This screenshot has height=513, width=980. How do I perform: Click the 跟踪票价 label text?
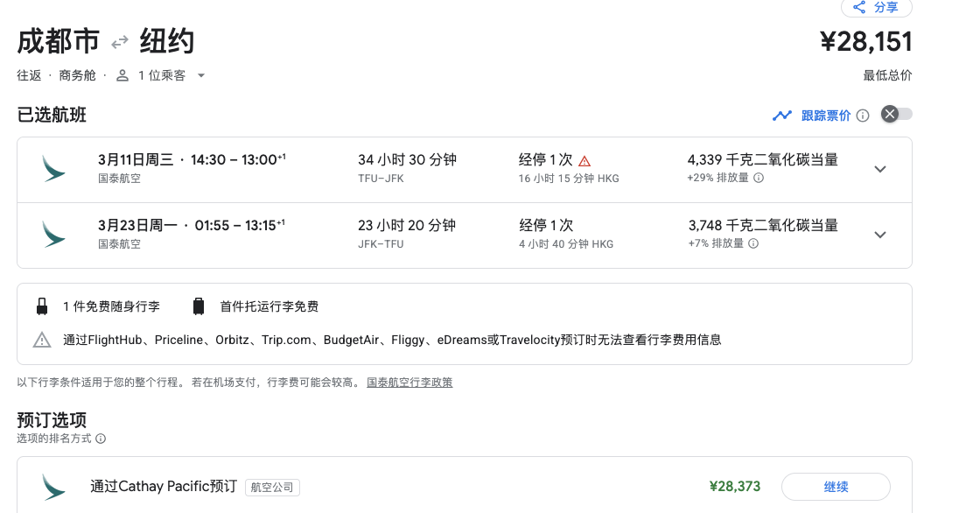pos(825,116)
